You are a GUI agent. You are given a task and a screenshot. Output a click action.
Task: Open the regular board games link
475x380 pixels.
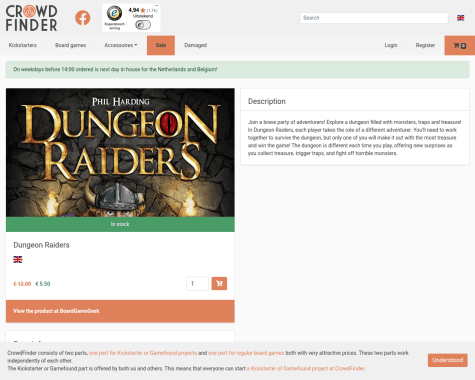(x=246, y=353)
